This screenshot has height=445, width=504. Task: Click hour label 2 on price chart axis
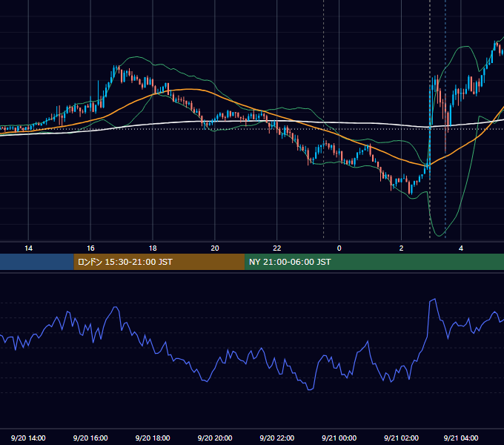click(401, 248)
